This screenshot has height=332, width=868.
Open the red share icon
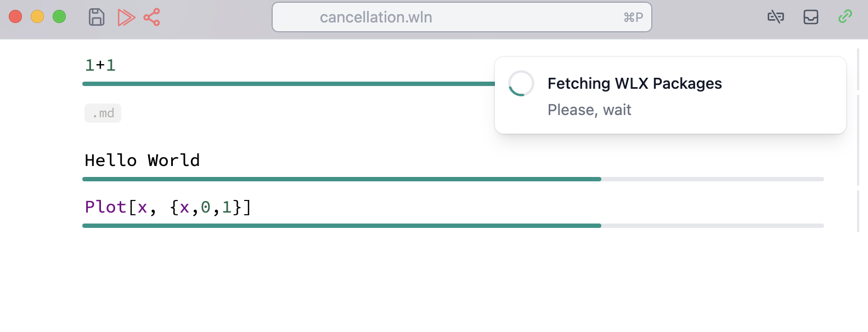pos(152,17)
